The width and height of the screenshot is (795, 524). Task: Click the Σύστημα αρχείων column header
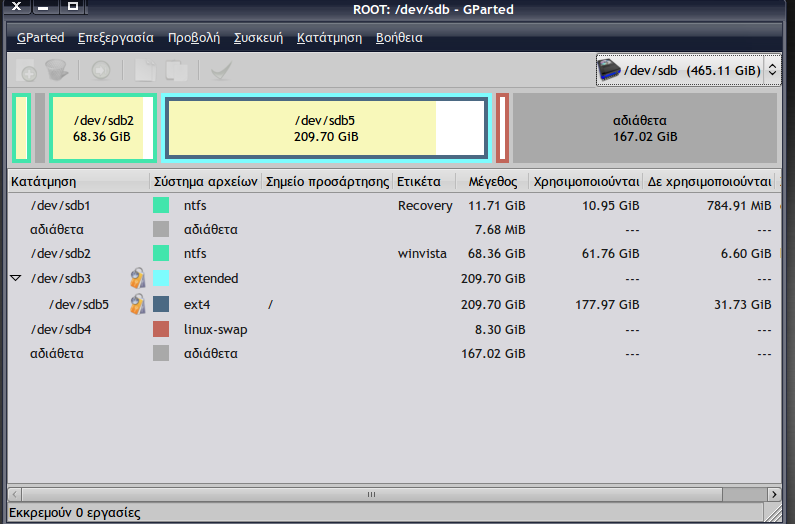(205, 181)
